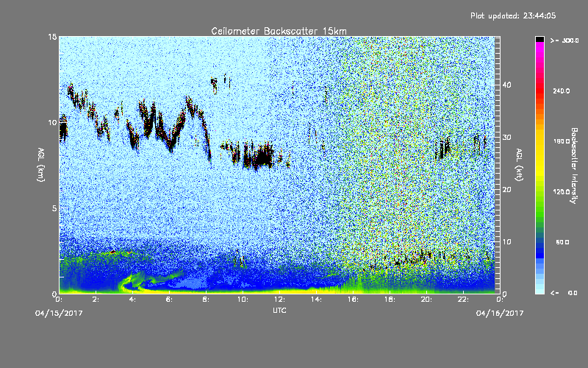Image resolution: width=588 pixels, height=368 pixels.
Task: Click the 20 kft tick label
Action: 506,190
